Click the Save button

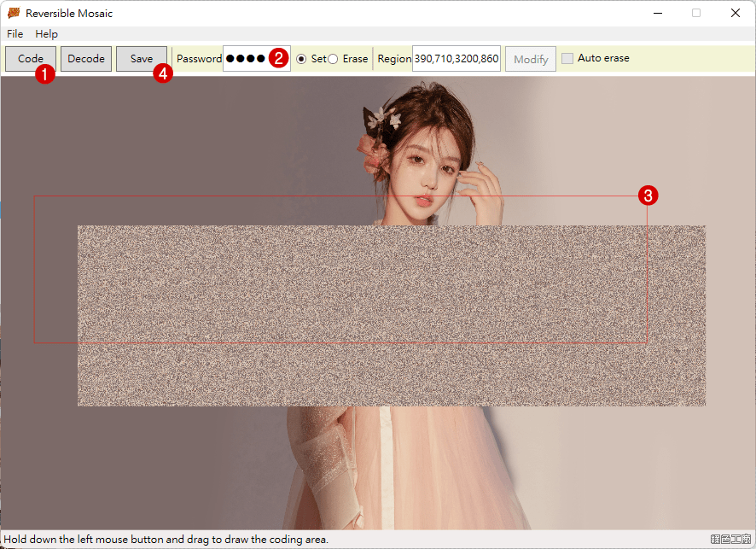coord(142,59)
